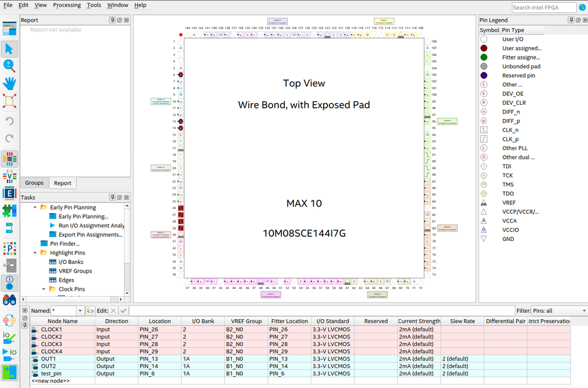This screenshot has width=588, height=388.
Task: Click the Fit in Window icon
Action: click(x=9, y=101)
